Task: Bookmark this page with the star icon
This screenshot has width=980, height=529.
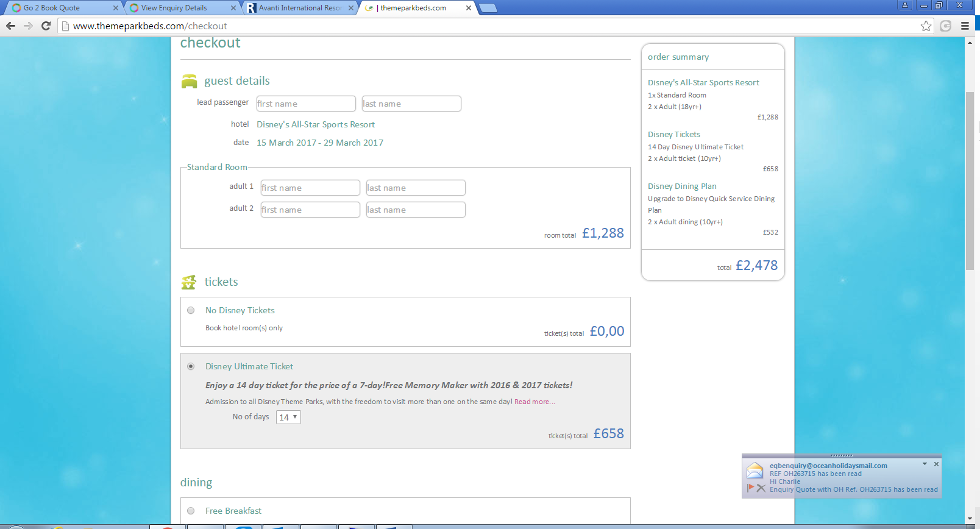Action: click(x=926, y=26)
